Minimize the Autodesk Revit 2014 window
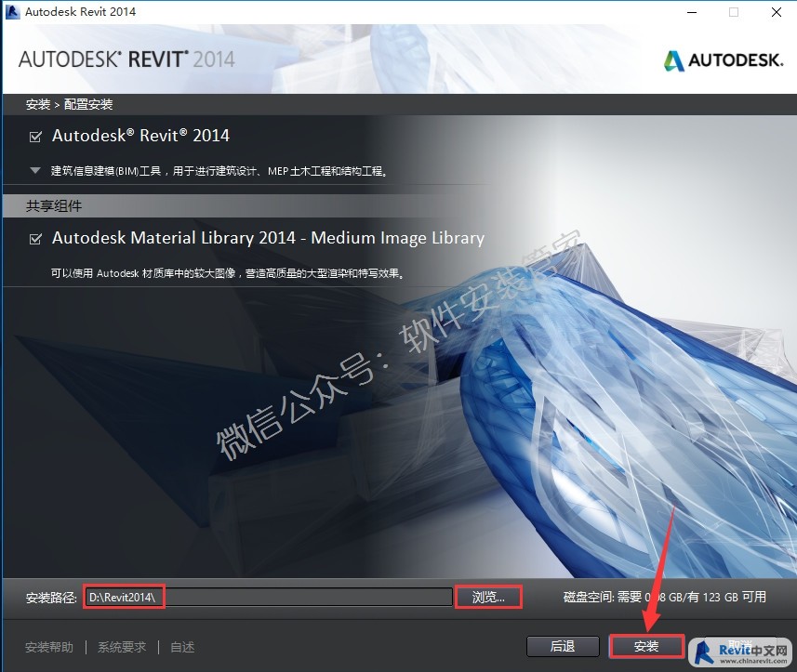 pyautogui.click(x=692, y=12)
